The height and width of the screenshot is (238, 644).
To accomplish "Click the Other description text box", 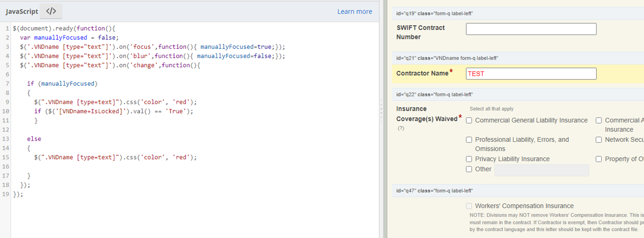I will pos(541,170).
